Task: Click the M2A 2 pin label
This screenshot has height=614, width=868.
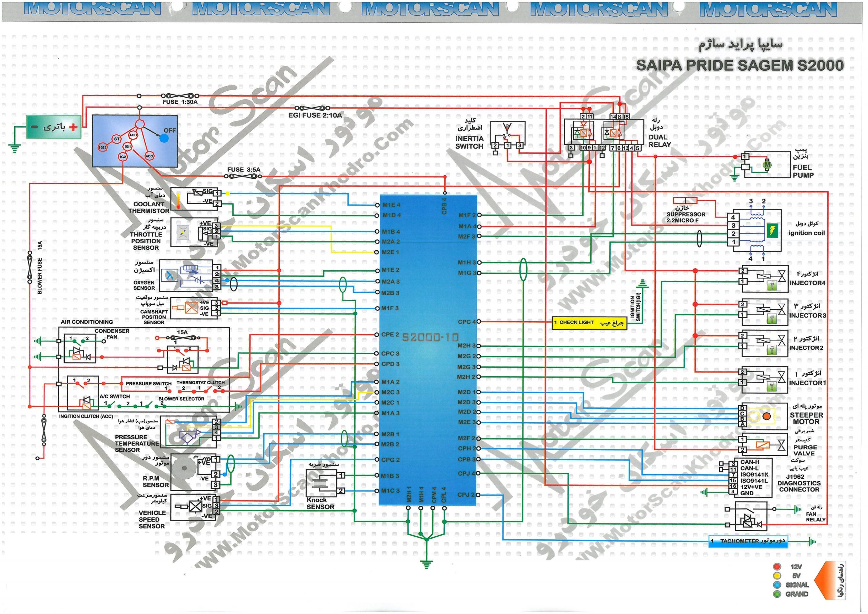Action: coord(391,242)
